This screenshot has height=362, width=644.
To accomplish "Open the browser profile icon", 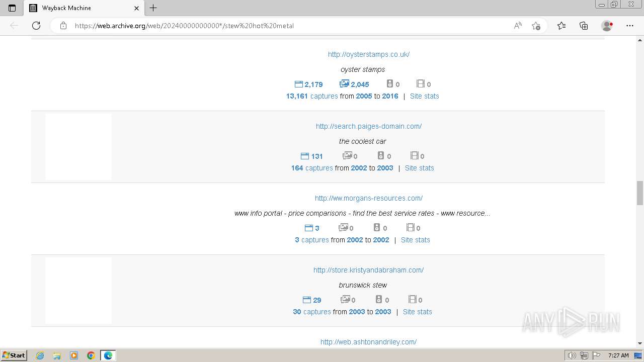I will 607,26.
